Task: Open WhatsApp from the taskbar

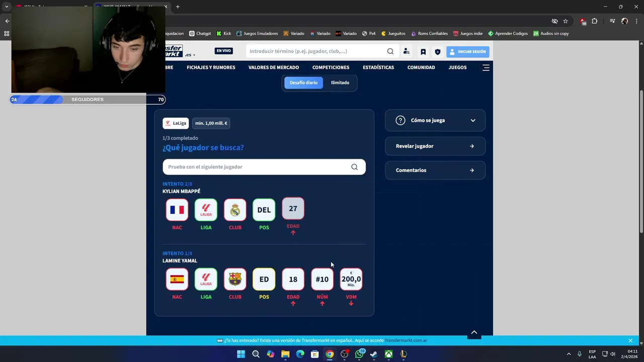Action: coord(359,354)
